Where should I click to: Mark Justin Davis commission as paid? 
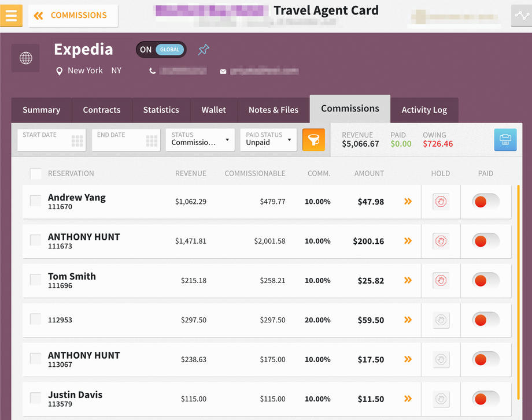(x=486, y=399)
